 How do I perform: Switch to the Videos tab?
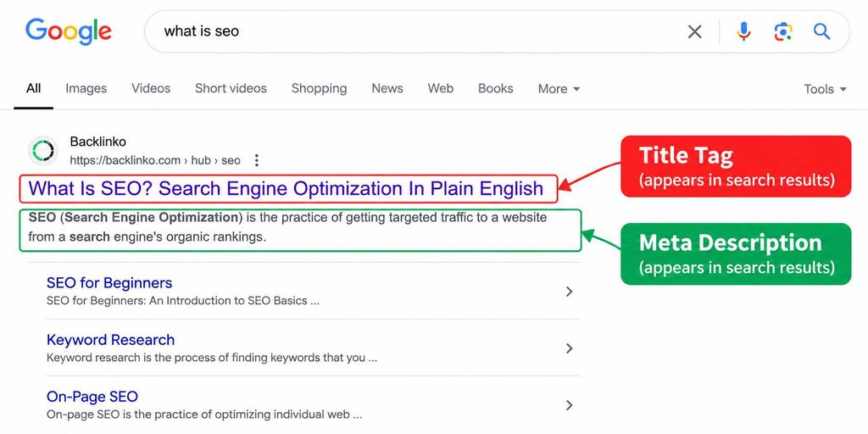(x=151, y=88)
